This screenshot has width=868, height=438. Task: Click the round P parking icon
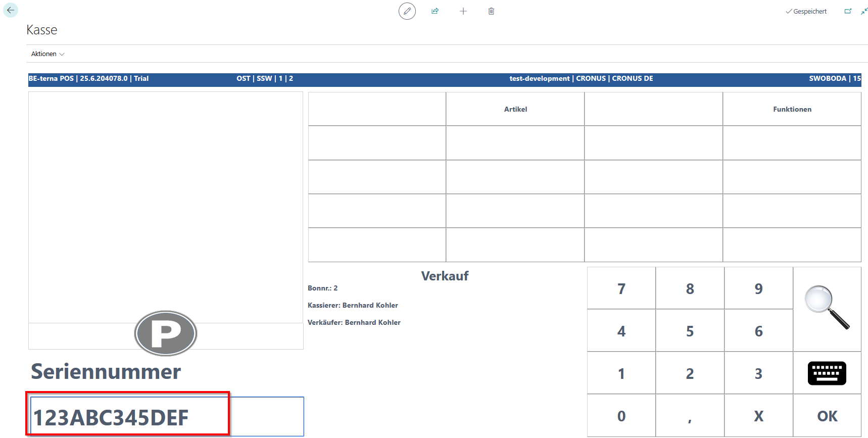(166, 333)
